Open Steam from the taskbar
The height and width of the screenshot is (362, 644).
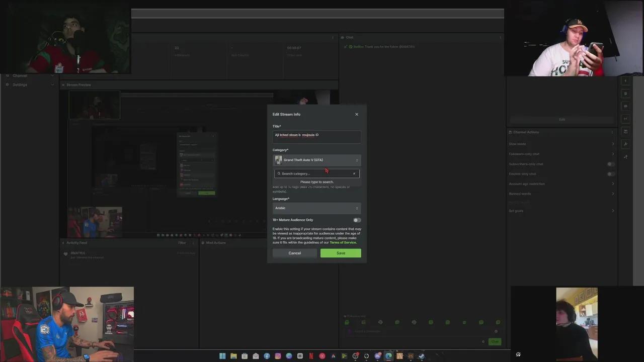[x=422, y=356]
